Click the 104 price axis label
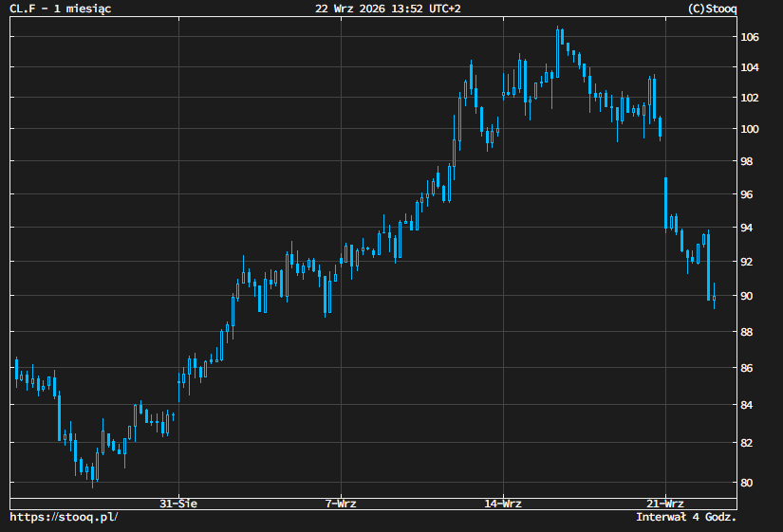Screen dimensions: 783x532 tap(750, 67)
